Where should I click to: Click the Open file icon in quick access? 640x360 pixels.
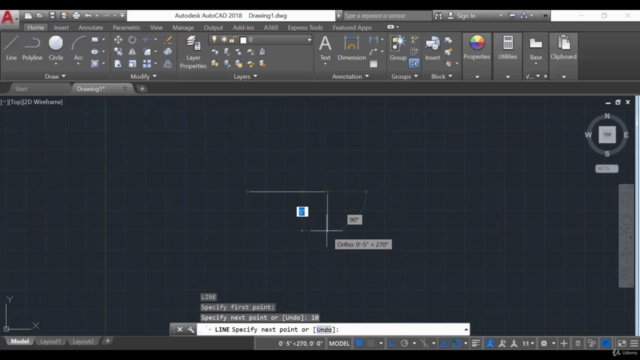[40, 16]
